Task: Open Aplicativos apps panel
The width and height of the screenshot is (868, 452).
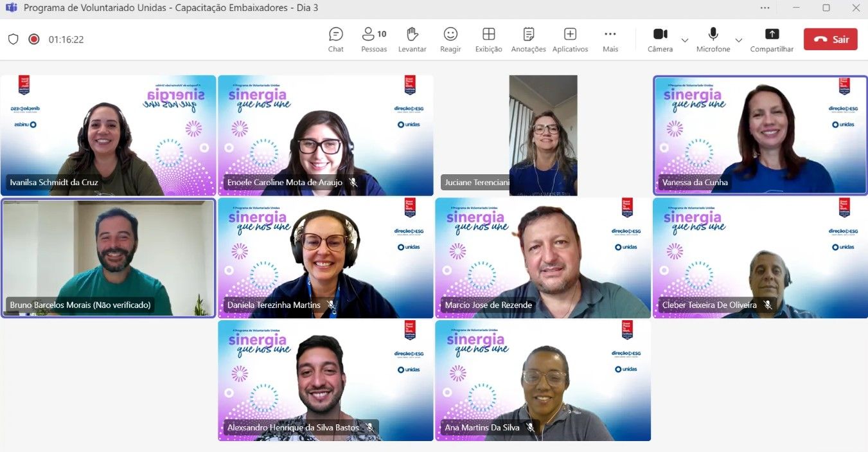Action: (570, 39)
